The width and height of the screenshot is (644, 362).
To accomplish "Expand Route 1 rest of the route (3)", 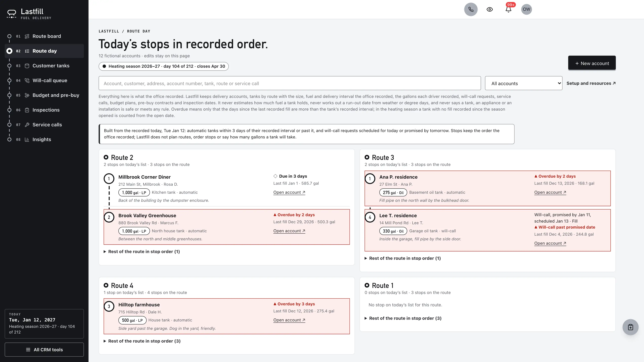I will 403,318.
